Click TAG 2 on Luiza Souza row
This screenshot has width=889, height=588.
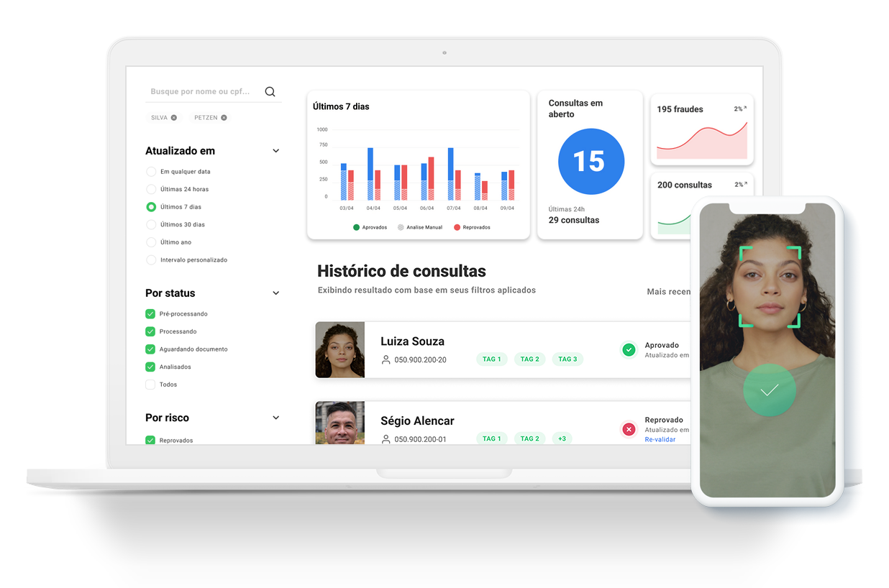[530, 359]
